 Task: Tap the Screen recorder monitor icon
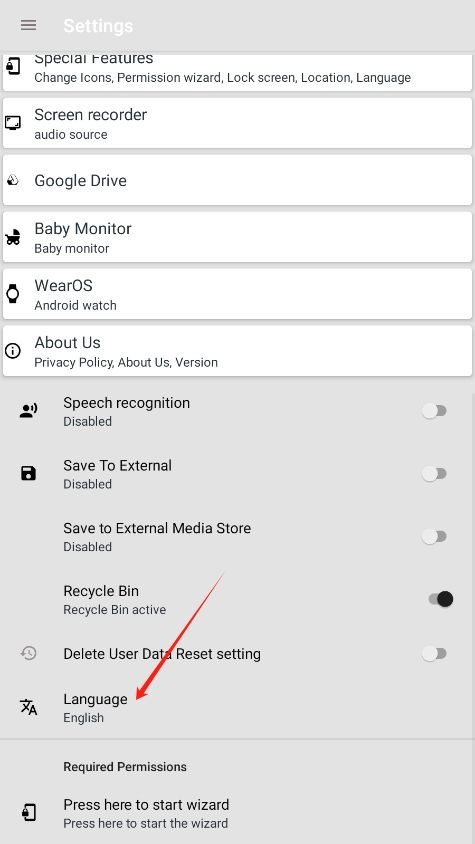13,123
